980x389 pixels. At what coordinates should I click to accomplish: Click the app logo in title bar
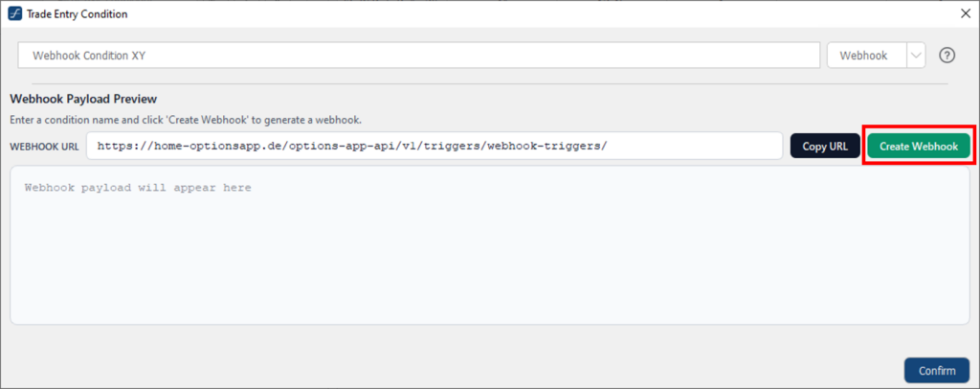(14, 14)
